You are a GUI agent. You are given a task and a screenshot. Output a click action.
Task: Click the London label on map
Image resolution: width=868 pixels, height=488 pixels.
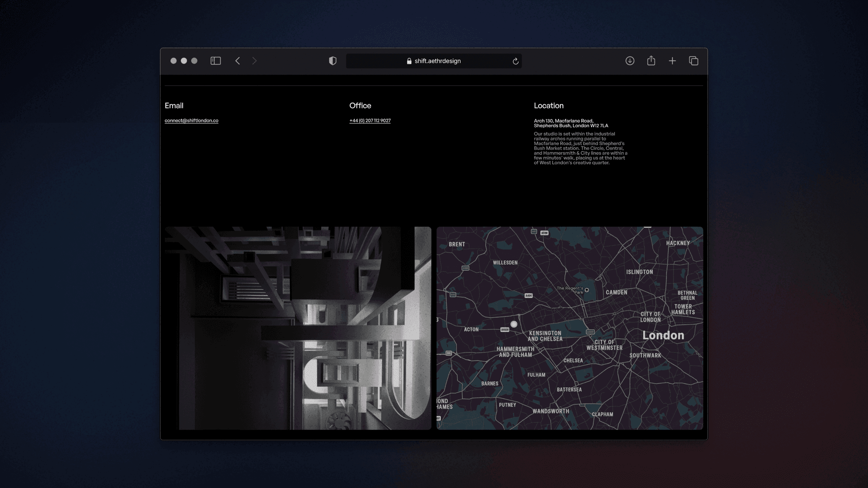(x=663, y=335)
